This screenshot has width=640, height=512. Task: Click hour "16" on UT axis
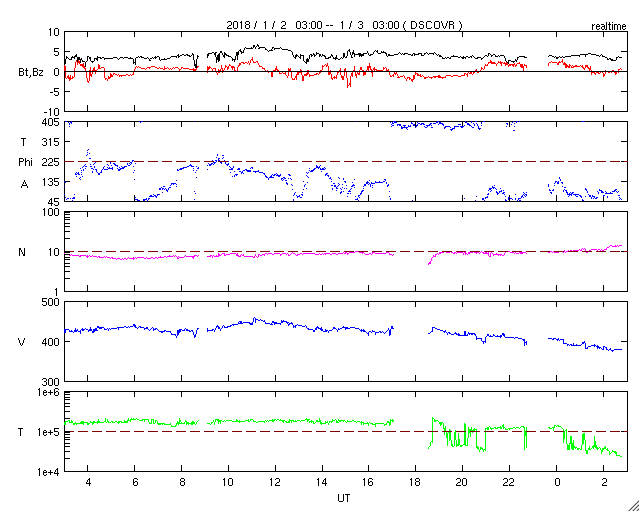coord(369,482)
